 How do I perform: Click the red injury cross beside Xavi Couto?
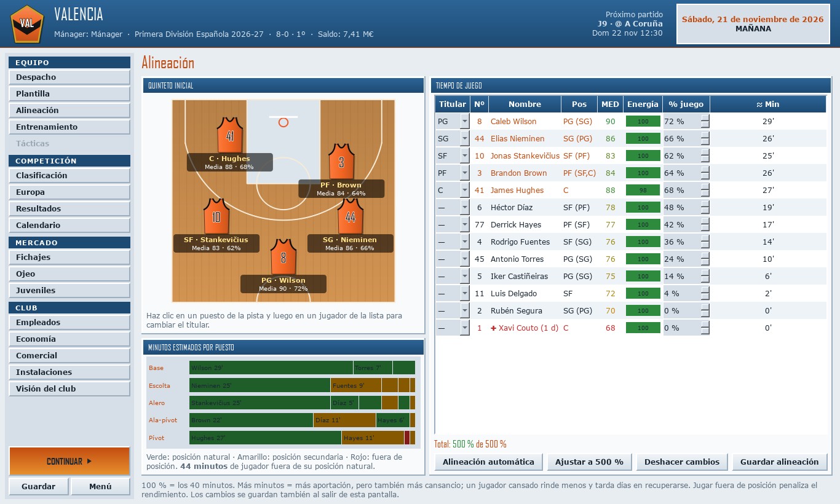tap(493, 328)
